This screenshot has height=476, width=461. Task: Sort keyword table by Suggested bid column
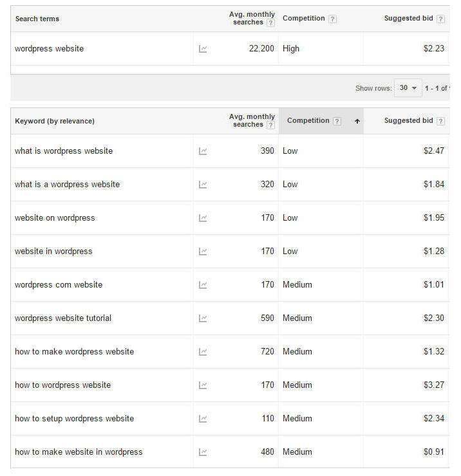tap(408, 121)
